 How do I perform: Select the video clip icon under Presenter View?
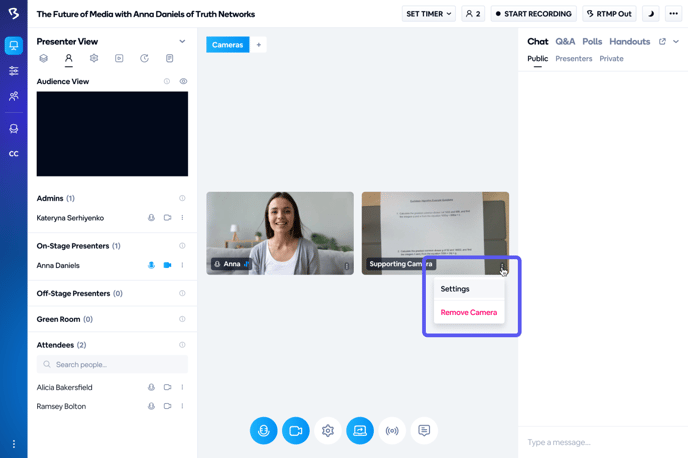coord(119,58)
